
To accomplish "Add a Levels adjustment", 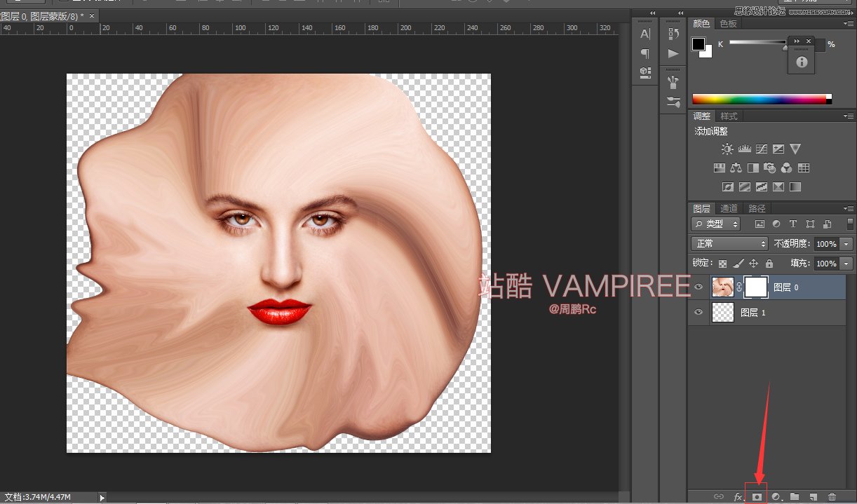I will (x=744, y=149).
